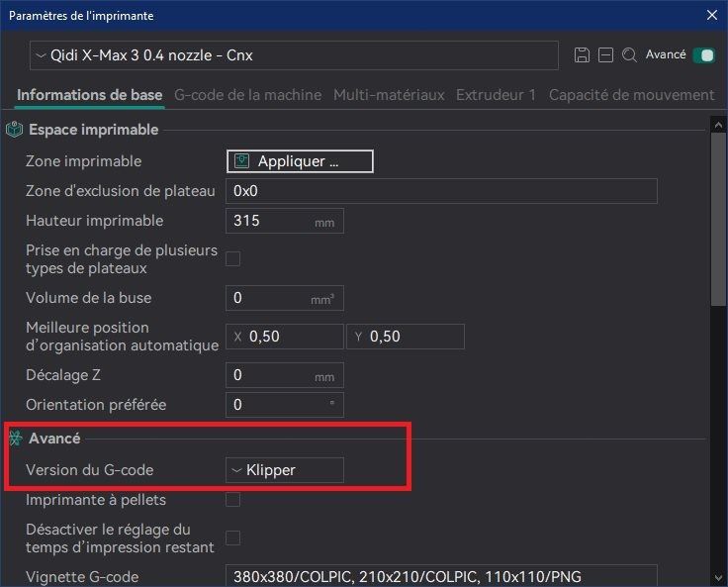
Task: Click the Hauteur imprimable label
Action: 95,221
